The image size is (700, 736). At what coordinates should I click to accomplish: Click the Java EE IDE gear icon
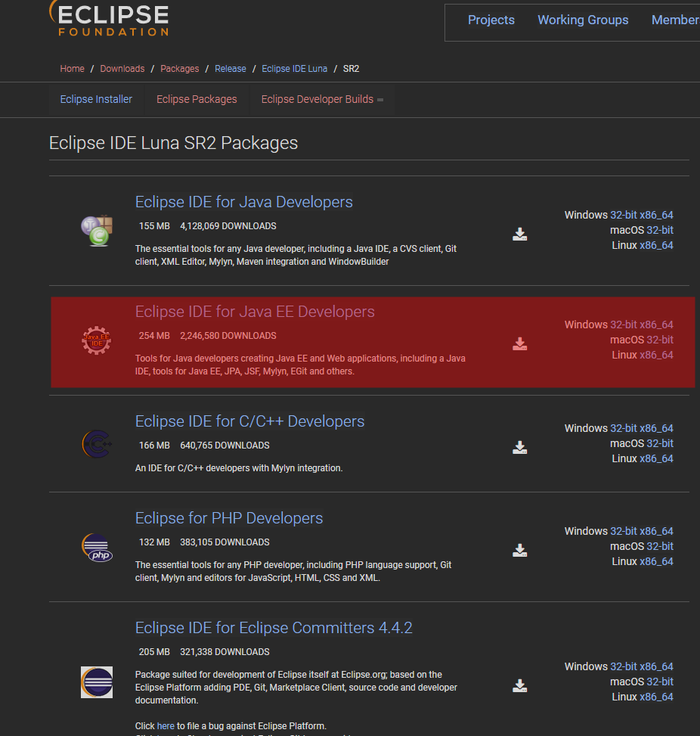96,341
